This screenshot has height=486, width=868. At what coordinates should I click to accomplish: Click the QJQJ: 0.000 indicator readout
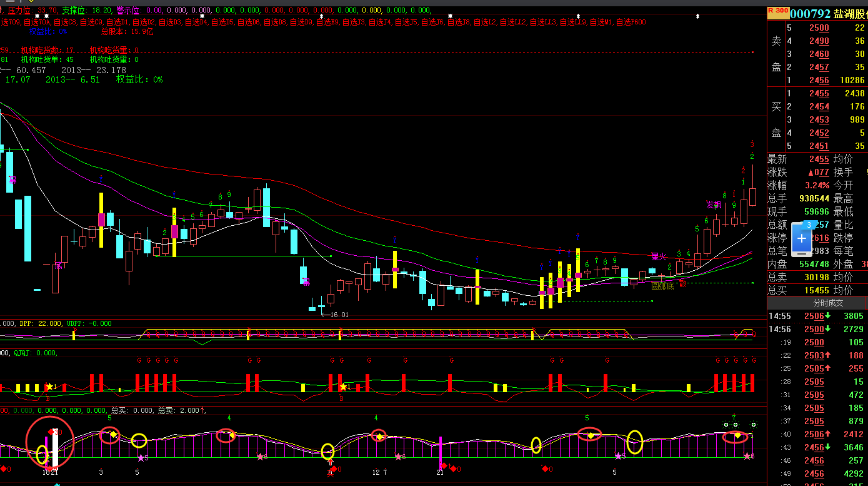[36, 353]
